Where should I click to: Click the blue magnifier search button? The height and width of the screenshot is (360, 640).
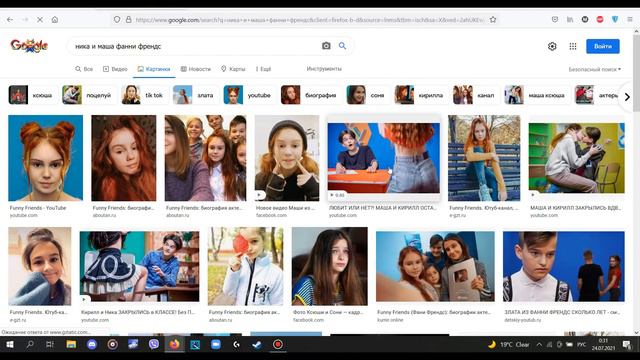click(x=342, y=46)
